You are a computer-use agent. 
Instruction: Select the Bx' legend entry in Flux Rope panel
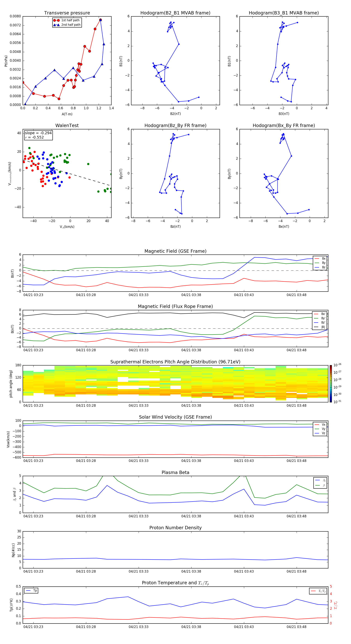coord(320,314)
